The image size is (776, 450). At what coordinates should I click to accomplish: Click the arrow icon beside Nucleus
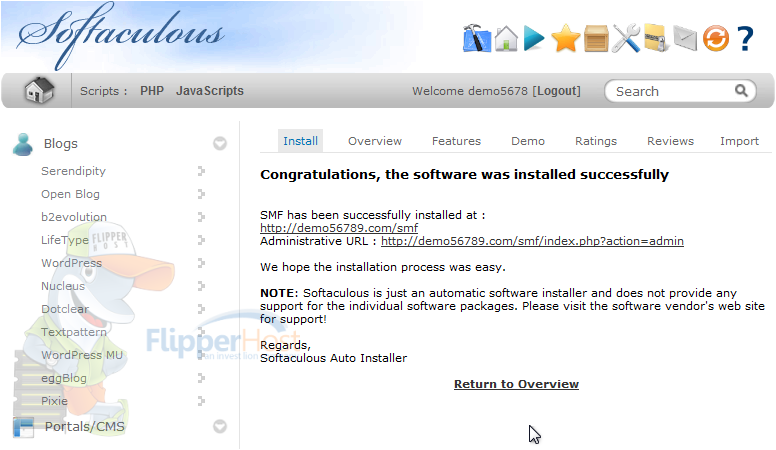coord(201,286)
